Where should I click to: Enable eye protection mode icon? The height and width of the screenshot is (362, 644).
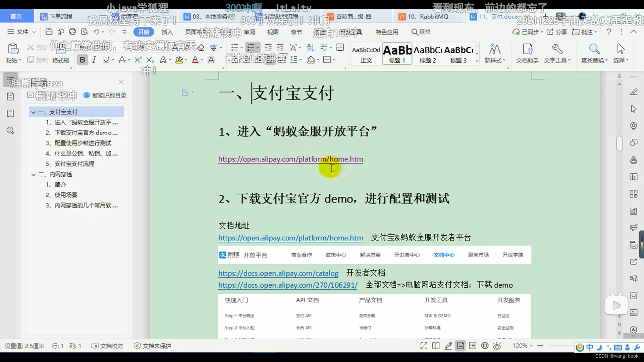[x=497, y=346]
